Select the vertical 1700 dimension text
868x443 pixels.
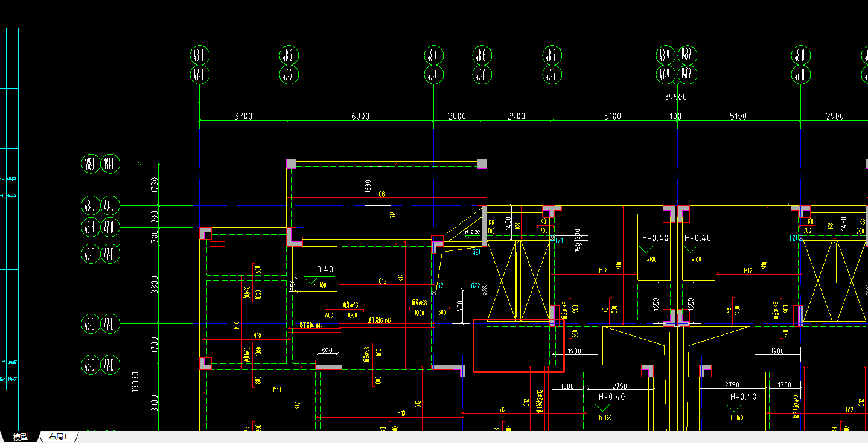tap(155, 345)
